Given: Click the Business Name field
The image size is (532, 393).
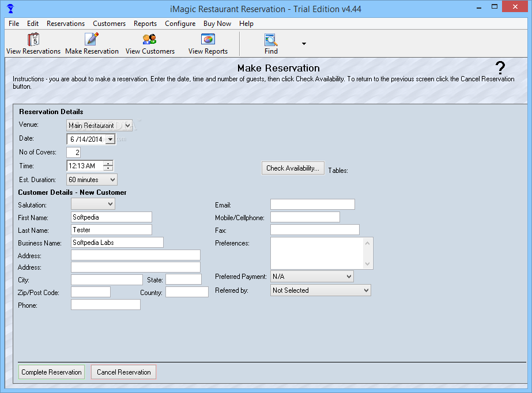Looking at the screenshot, I should (x=118, y=243).
